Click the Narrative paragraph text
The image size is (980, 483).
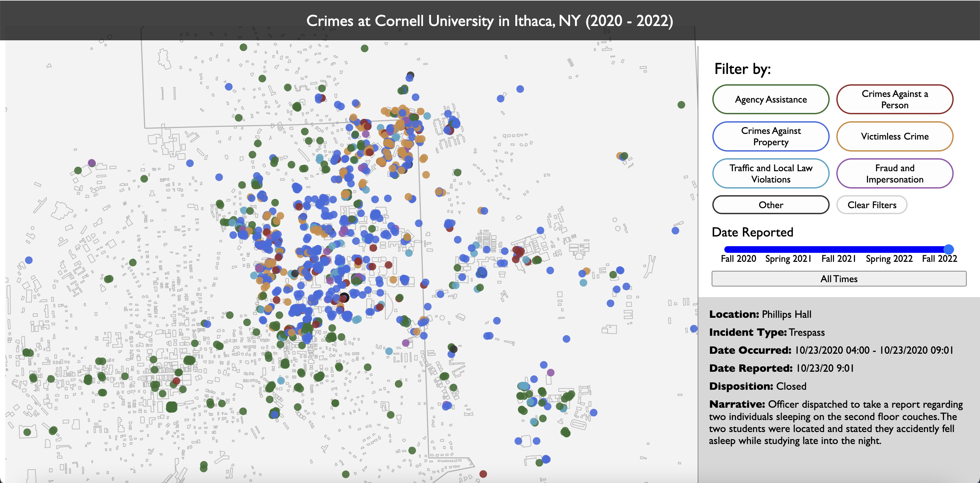(835, 422)
